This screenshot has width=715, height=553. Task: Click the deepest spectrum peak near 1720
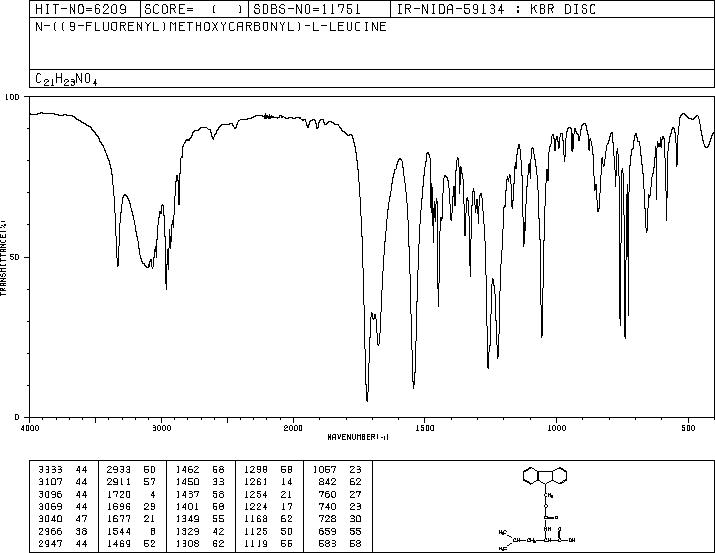tap(367, 400)
